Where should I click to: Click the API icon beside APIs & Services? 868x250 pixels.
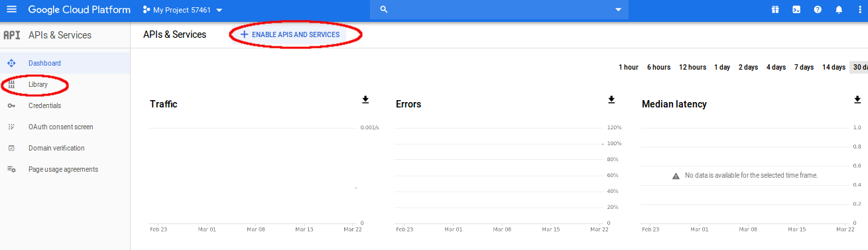tap(12, 35)
